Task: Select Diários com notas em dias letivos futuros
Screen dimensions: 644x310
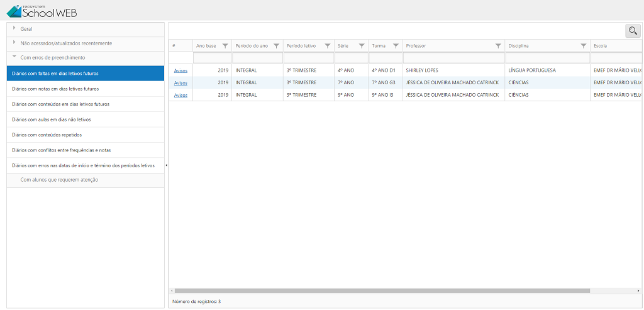Action: (x=55, y=89)
